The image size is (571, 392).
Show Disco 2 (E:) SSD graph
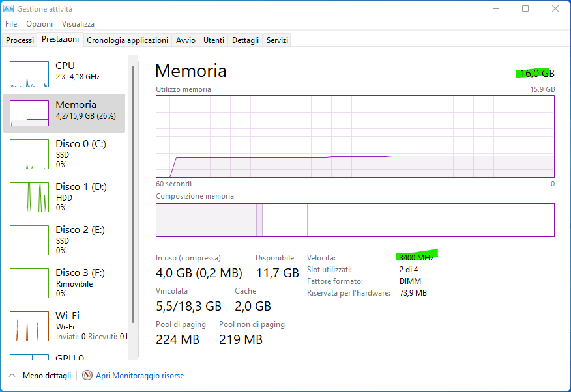pyautogui.click(x=29, y=240)
